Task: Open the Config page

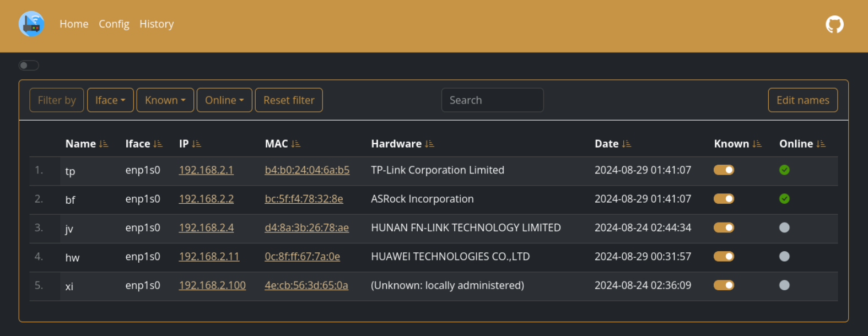Action: (114, 24)
